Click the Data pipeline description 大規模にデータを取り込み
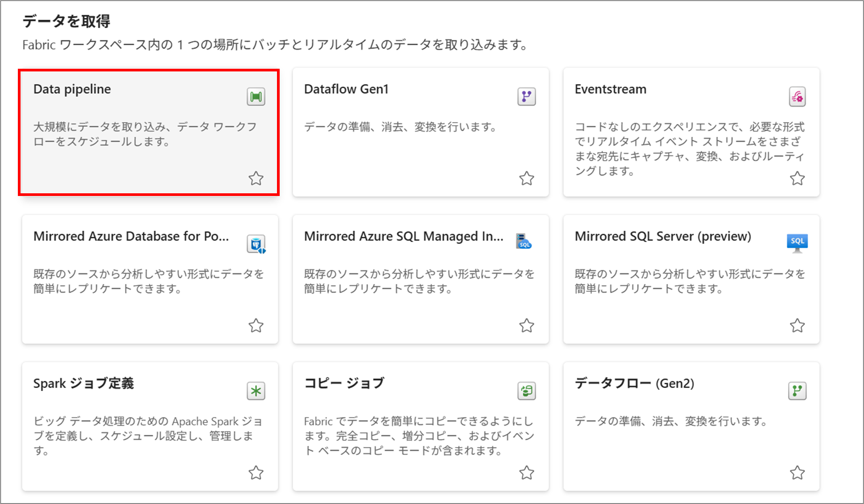864x504 pixels. pos(145,134)
